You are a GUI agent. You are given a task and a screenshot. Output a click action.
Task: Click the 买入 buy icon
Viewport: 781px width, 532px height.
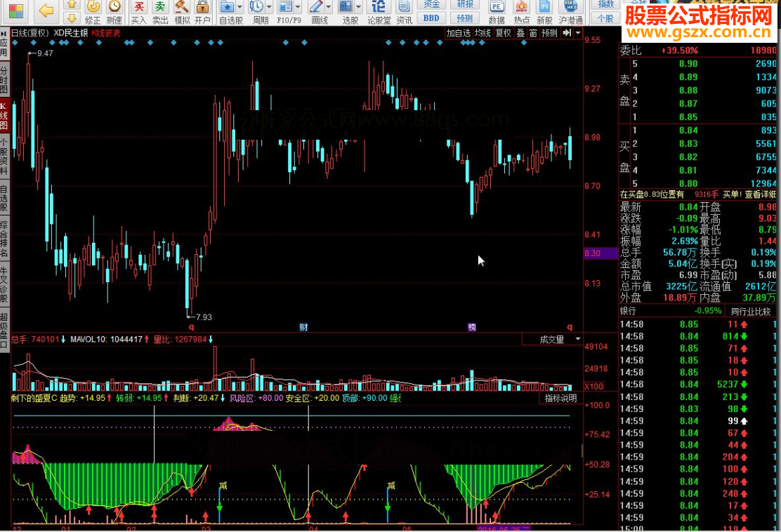pyautogui.click(x=139, y=12)
